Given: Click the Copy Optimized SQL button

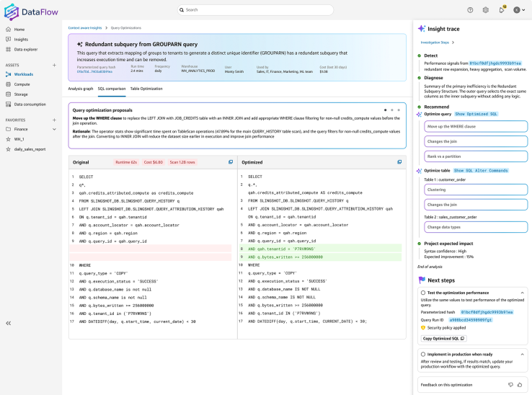Looking at the screenshot, I should point(444,338).
